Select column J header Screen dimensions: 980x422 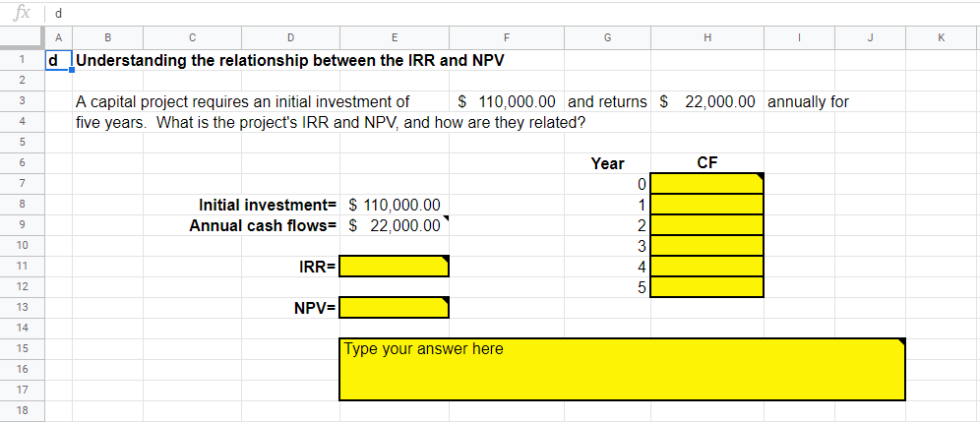(x=870, y=37)
